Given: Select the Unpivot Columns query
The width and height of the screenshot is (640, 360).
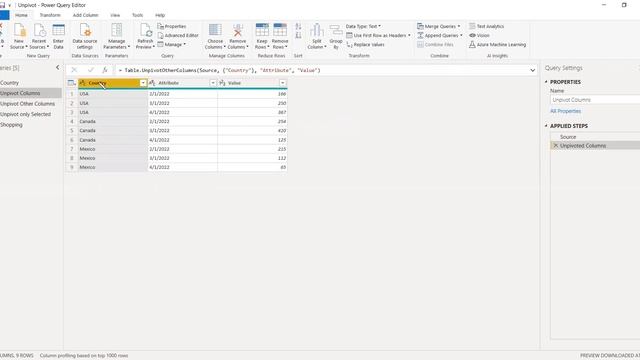Looking at the screenshot, I should [31, 93].
